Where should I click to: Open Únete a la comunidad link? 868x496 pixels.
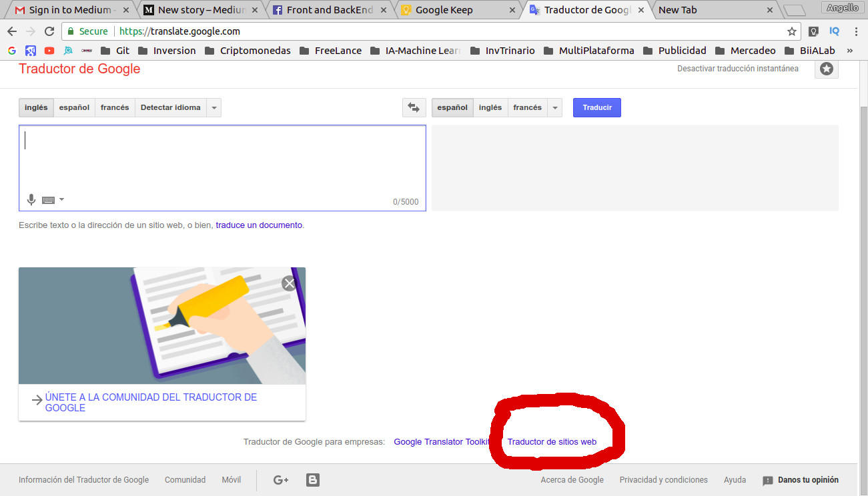(151, 403)
